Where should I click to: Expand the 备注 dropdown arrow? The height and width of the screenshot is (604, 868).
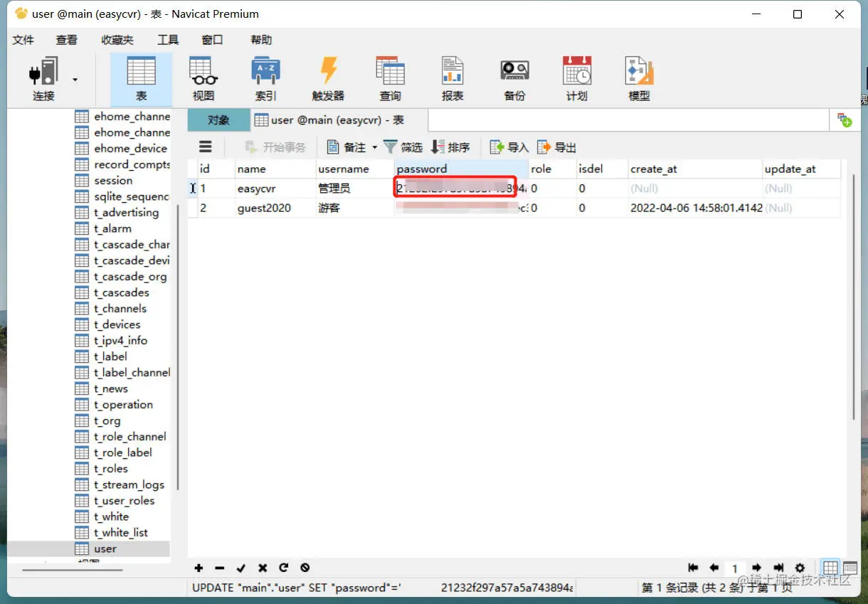click(375, 147)
